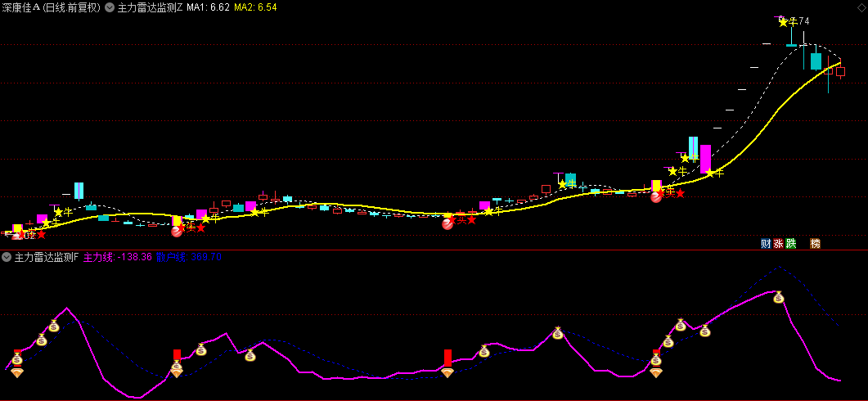Expand the dropdown arrow beside 主力雷达监测Z
The image size is (868, 401).
[x=110, y=7]
